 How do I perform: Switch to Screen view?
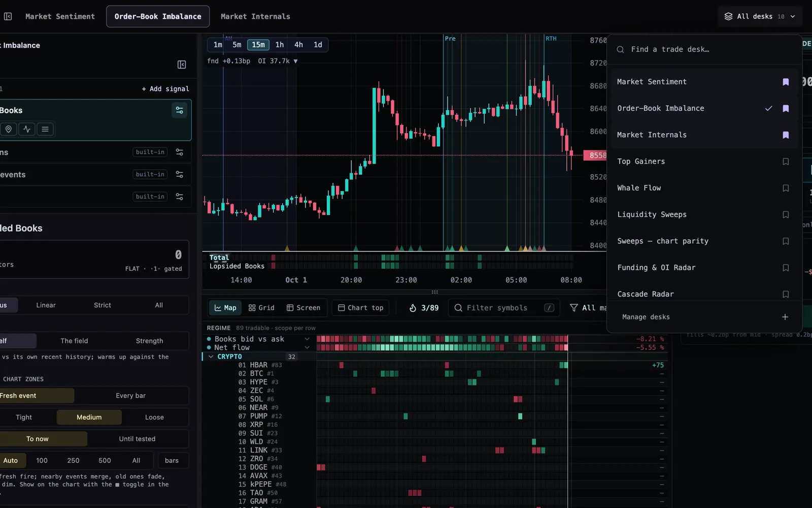pos(303,308)
